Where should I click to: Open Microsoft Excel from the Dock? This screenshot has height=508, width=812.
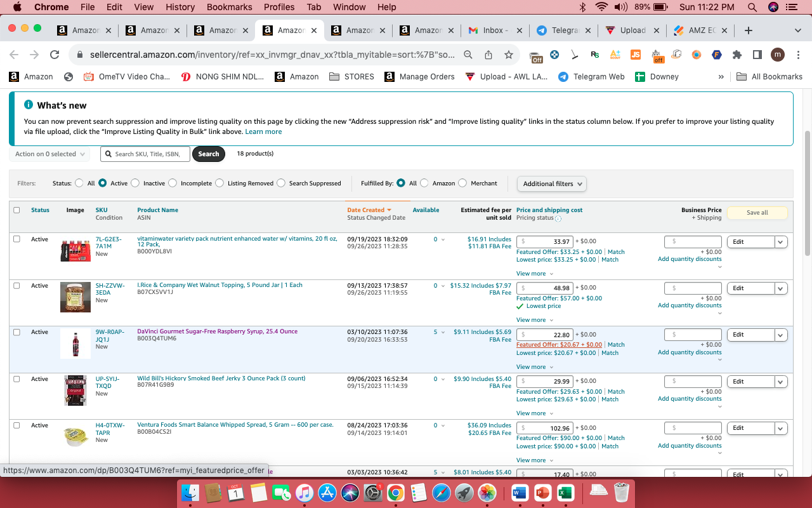(x=565, y=492)
